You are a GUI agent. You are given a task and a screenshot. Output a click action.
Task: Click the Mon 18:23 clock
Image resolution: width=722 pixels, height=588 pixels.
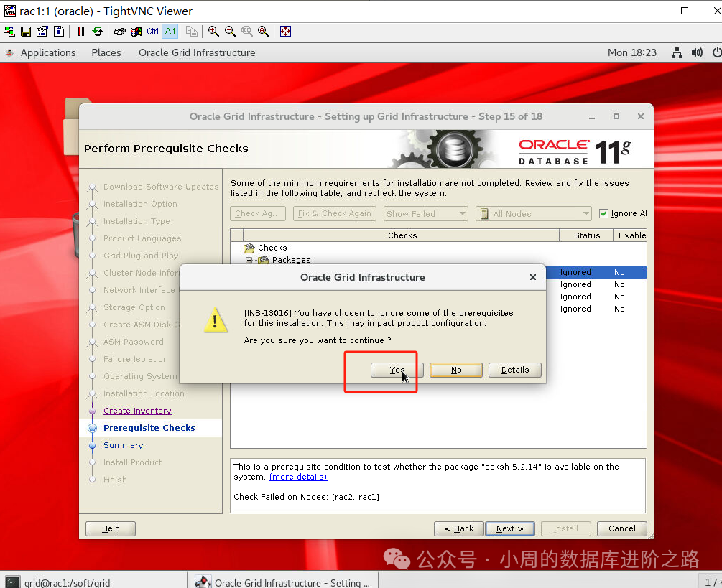632,53
